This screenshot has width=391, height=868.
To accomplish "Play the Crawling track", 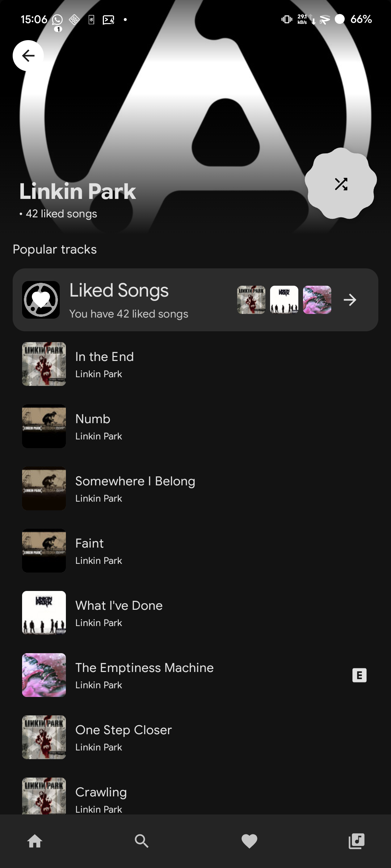I will (195, 796).
